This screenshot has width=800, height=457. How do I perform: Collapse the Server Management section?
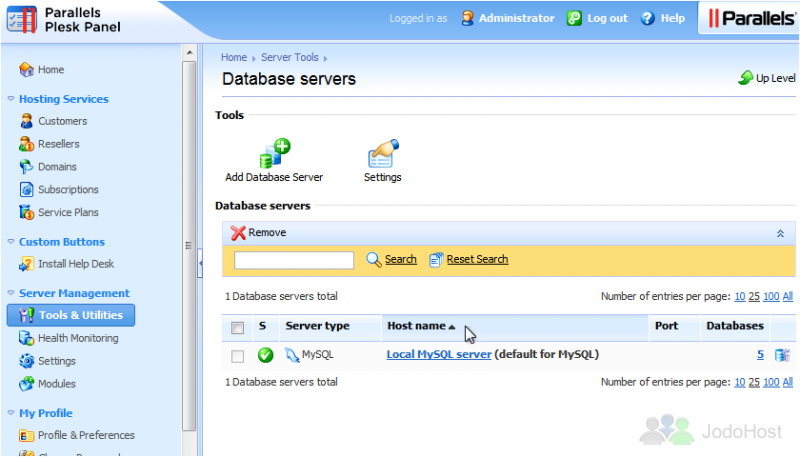[11, 293]
